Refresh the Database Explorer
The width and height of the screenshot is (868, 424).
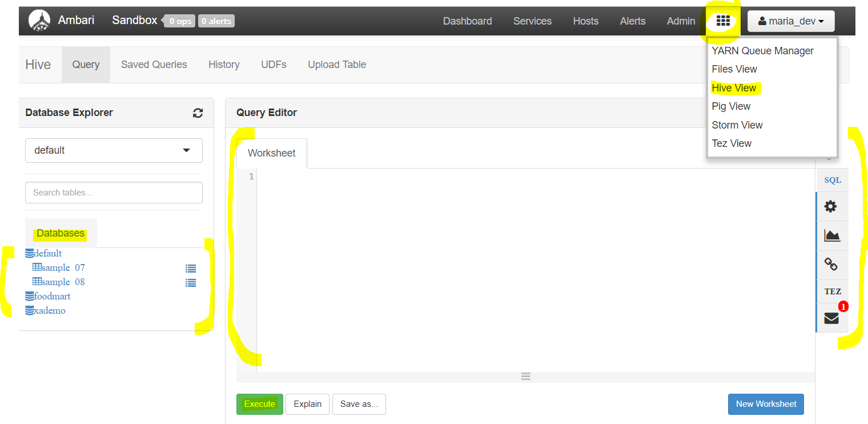[198, 113]
